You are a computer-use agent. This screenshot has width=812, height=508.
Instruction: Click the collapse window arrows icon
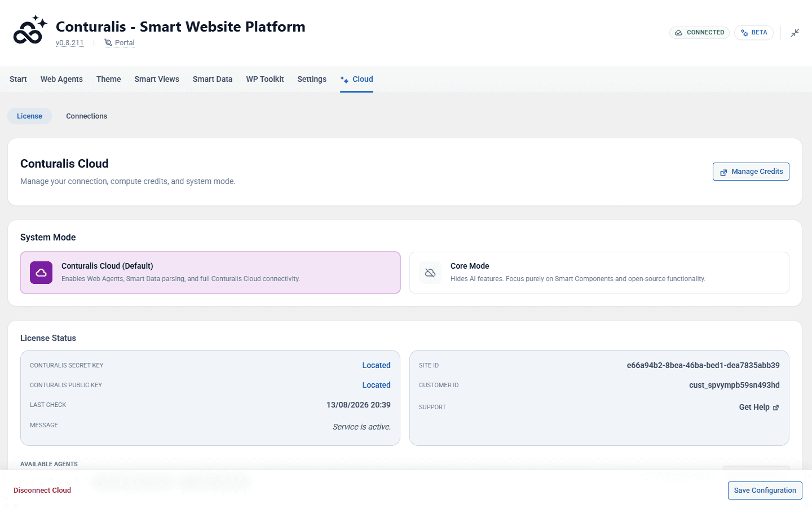[795, 33]
